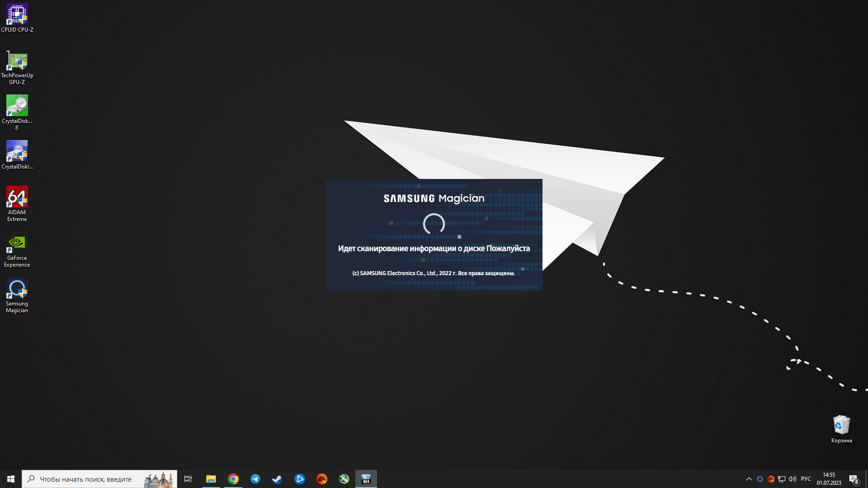
Task: Click the CrystalDiskMark 8 desktop shortcut
Action: [x=17, y=112]
